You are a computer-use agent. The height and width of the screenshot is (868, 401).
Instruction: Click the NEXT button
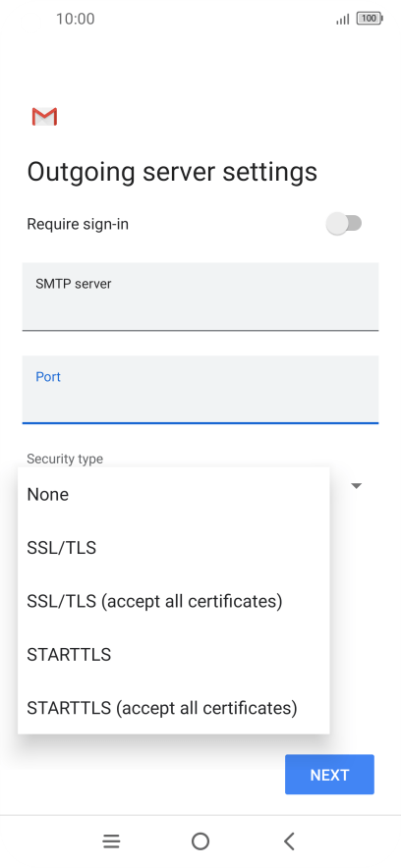(329, 775)
